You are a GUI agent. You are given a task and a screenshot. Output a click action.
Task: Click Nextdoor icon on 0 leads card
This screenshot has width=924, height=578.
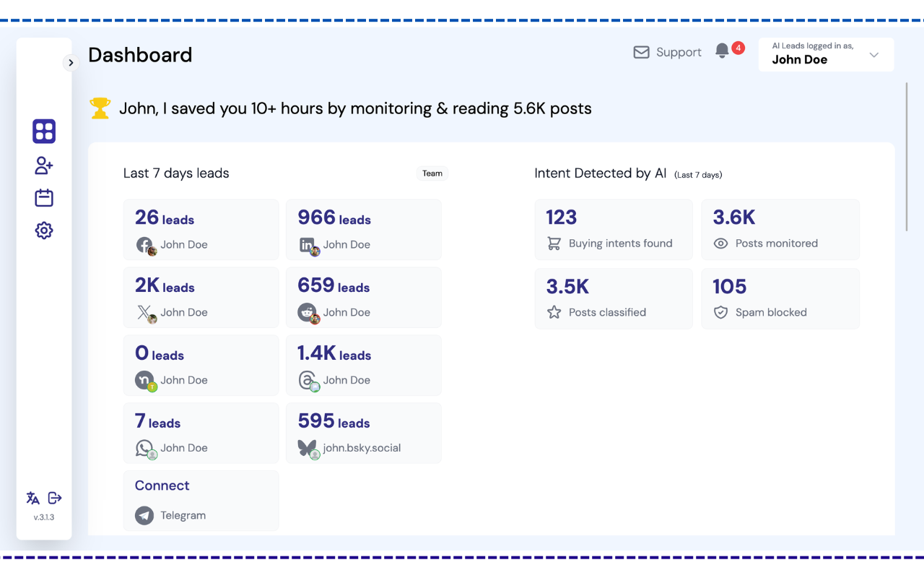pyautogui.click(x=144, y=380)
